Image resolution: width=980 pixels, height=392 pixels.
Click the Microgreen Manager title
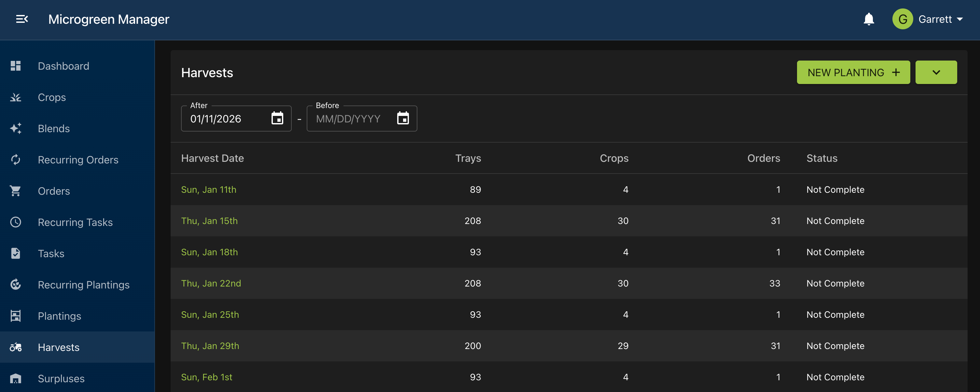coord(109,19)
